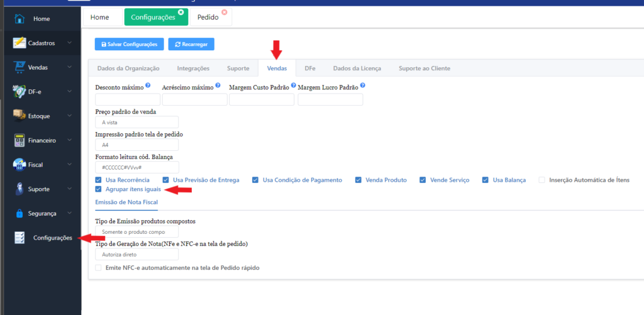Open Impressão padrão tela de pedido dropdown
The image size is (644, 315).
tap(136, 145)
